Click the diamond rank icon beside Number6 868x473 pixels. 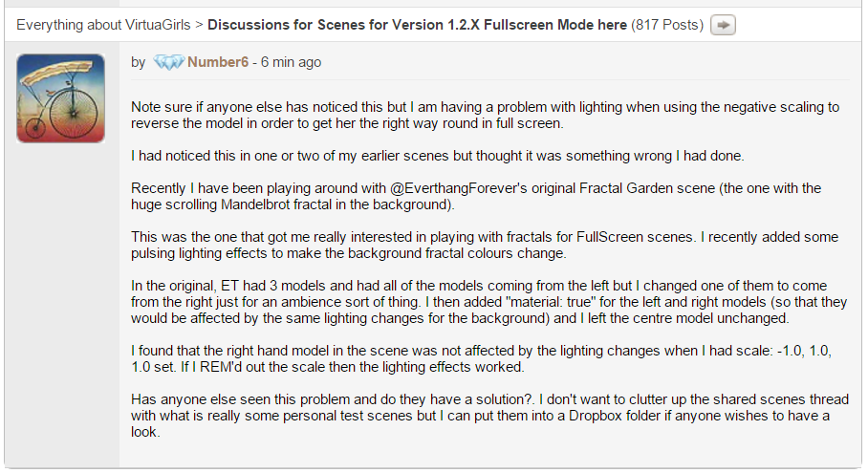(x=167, y=62)
